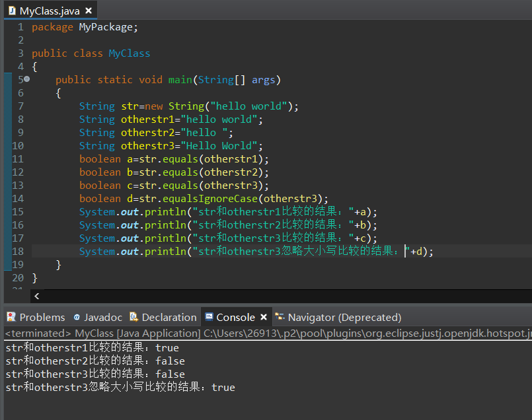Click the horizontal scrollbar left arrow
The image size is (532, 420).
tap(37, 296)
